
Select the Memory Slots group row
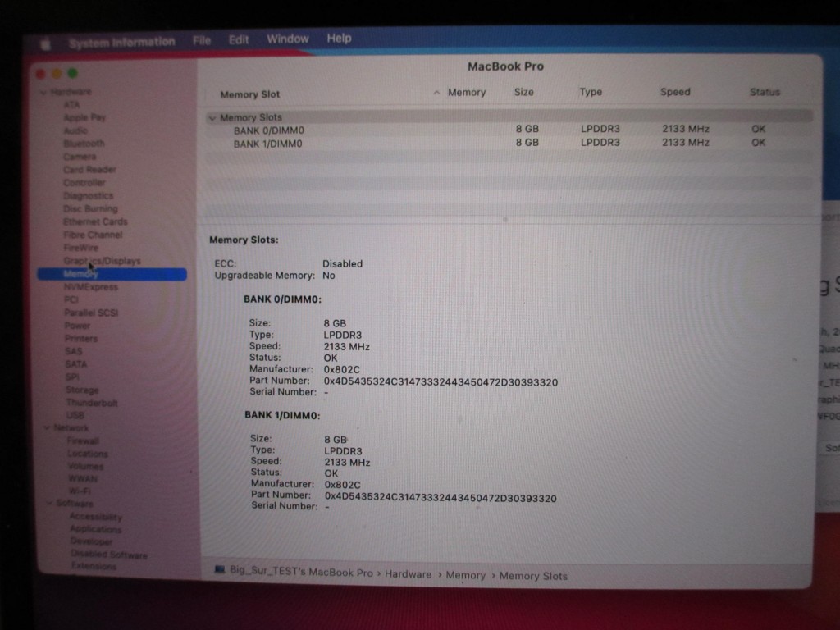point(510,116)
